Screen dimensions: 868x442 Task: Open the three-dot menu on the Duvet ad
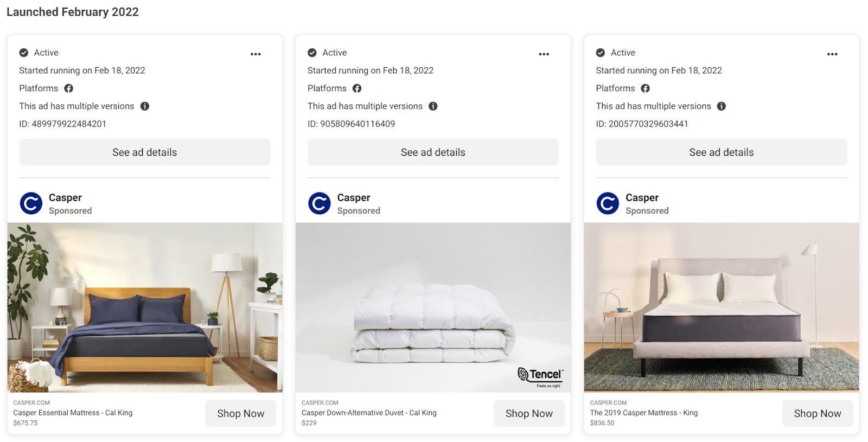544,54
